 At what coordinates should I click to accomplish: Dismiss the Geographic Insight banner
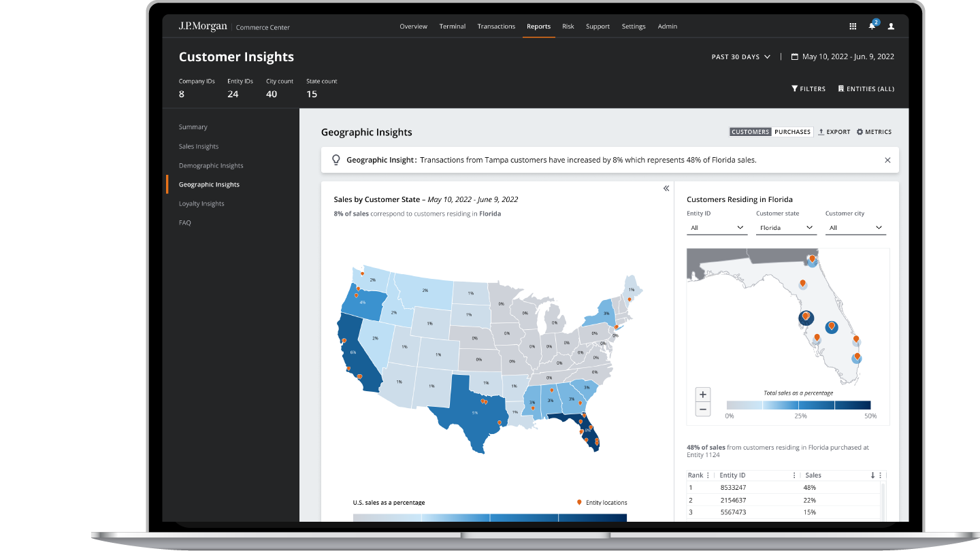(887, 161)
